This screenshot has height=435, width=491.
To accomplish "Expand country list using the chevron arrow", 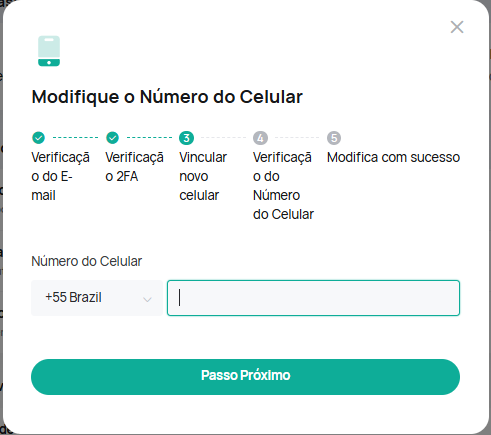I will [147, 299].
